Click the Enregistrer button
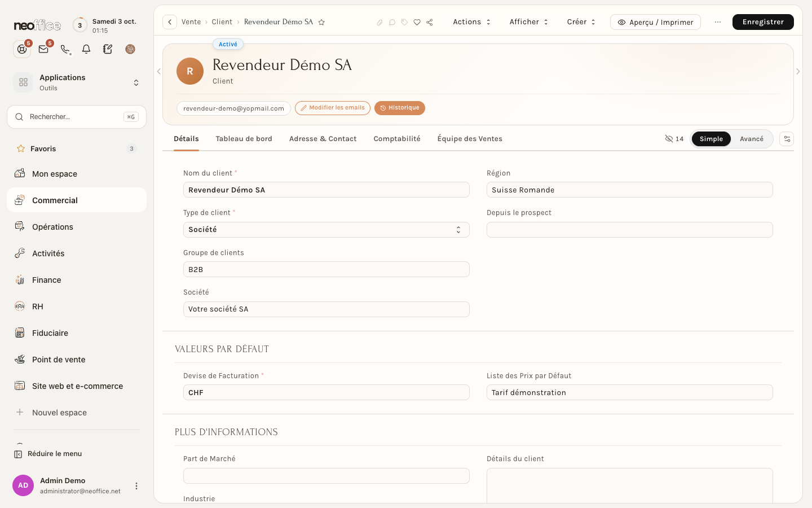Viewport: 812px width, 508px height. pos(763,22)
